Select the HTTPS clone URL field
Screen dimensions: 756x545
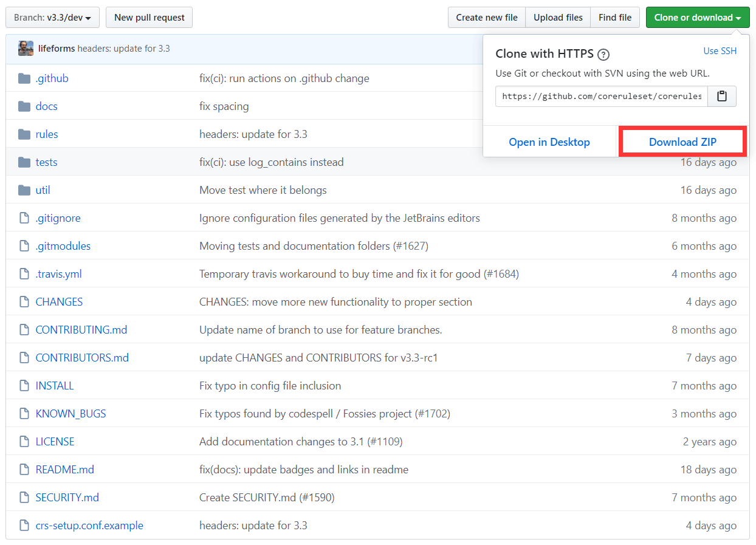coord(602,96)
